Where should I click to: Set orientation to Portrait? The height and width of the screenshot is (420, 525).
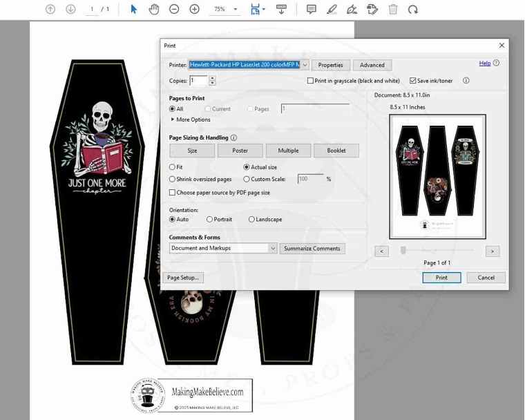209,220
